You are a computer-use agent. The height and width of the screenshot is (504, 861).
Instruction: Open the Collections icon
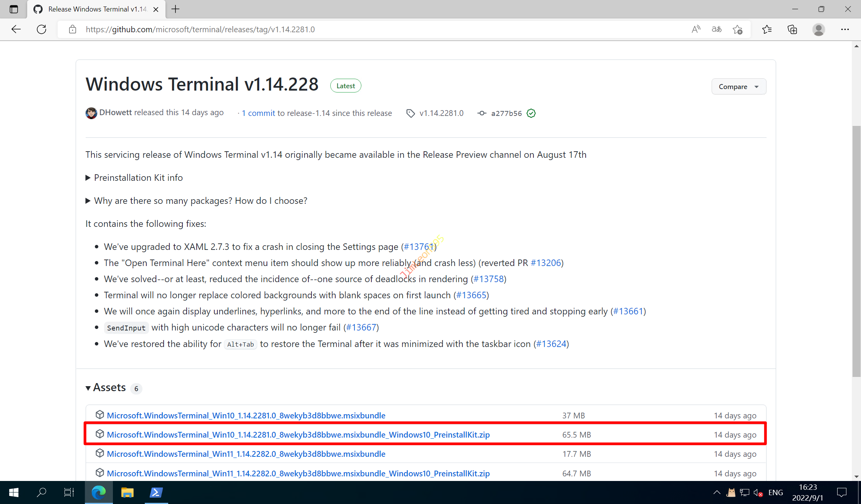tap(792, 29)
